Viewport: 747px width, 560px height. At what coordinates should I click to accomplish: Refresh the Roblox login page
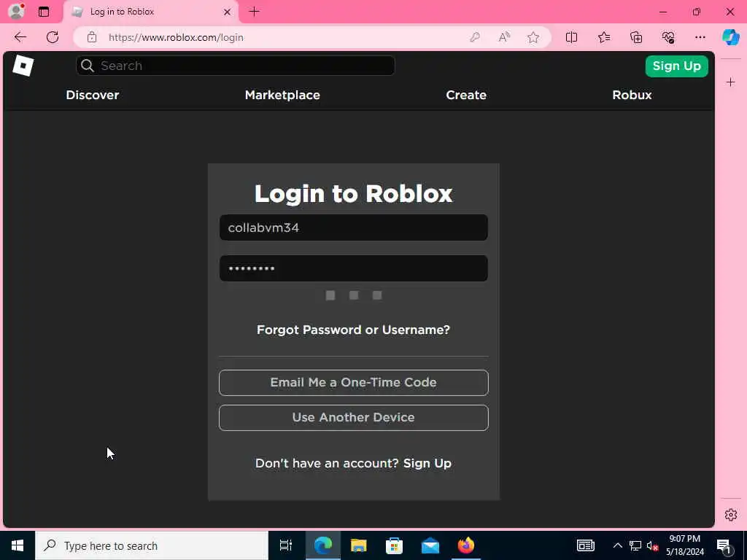click(x=53, y=37)
